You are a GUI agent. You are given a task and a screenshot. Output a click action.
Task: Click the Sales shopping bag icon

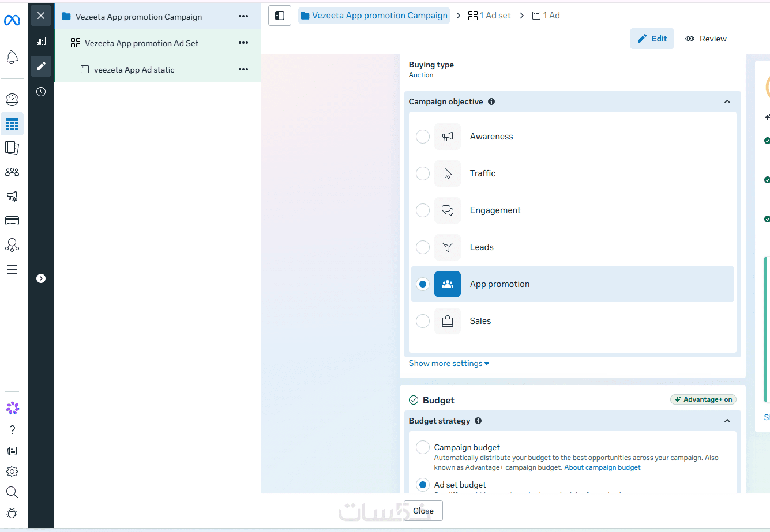click(448, 321)
